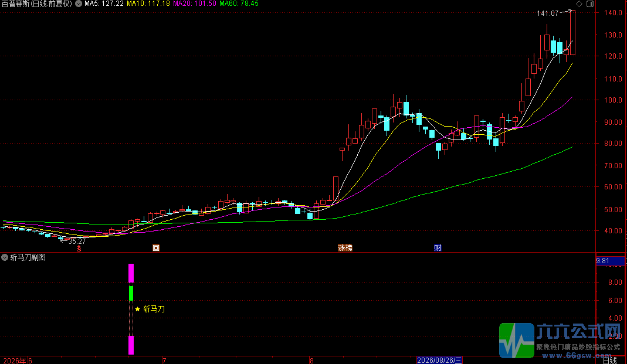627x364 pixels.
Task: Click the 财 financial report marker
Action: 438,248
